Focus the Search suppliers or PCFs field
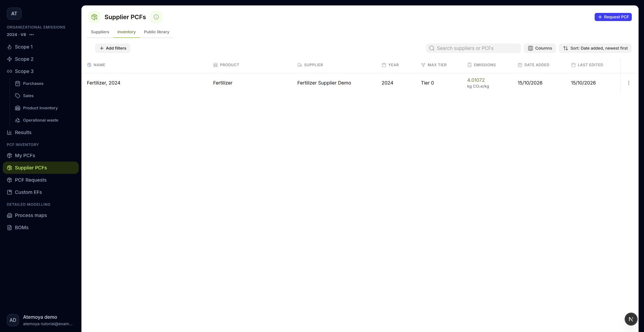The image size is (644, 332). (x=473, y=48)
